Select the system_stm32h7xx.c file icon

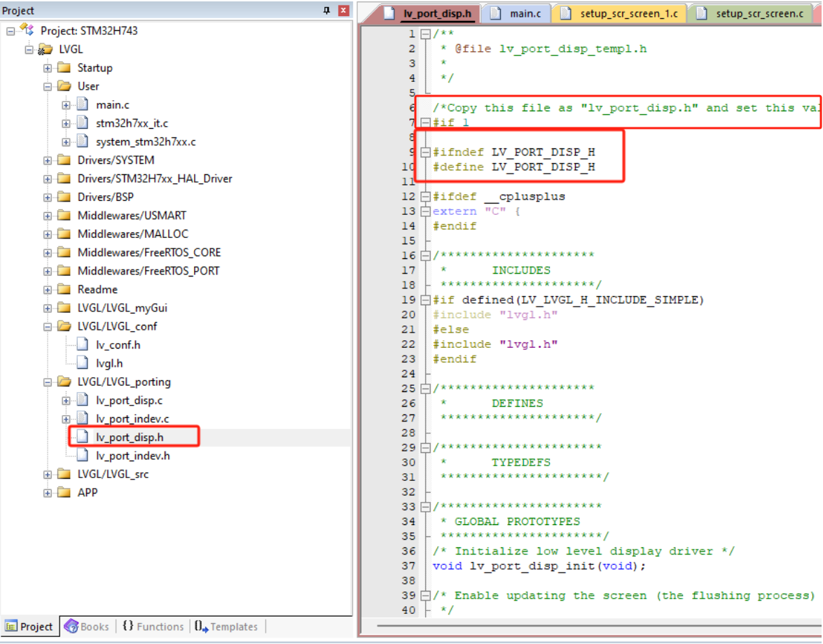click(x=83, y=141)
